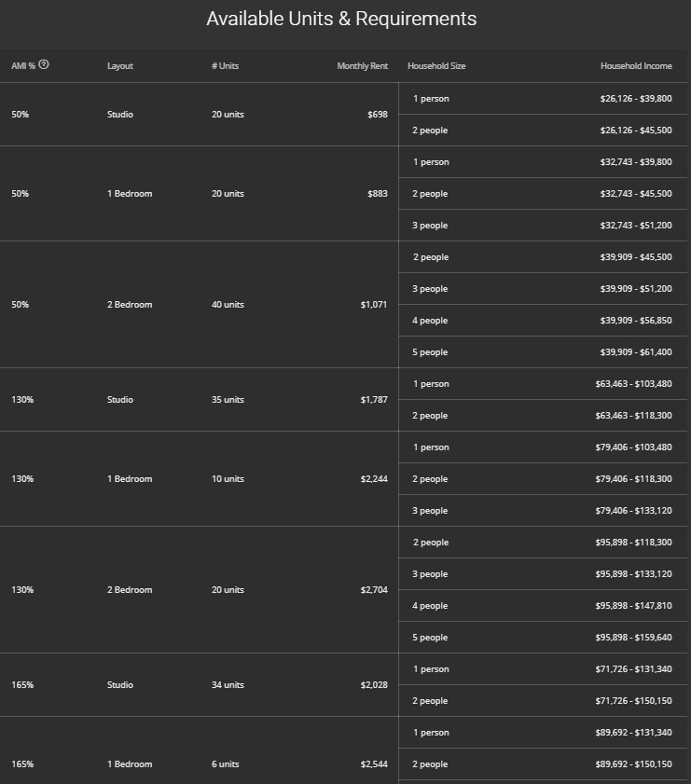Viewport: 691px width, 784px height.
Task: Click the $95,898 - $159,640 income range
Action: [x=633, y=638]
